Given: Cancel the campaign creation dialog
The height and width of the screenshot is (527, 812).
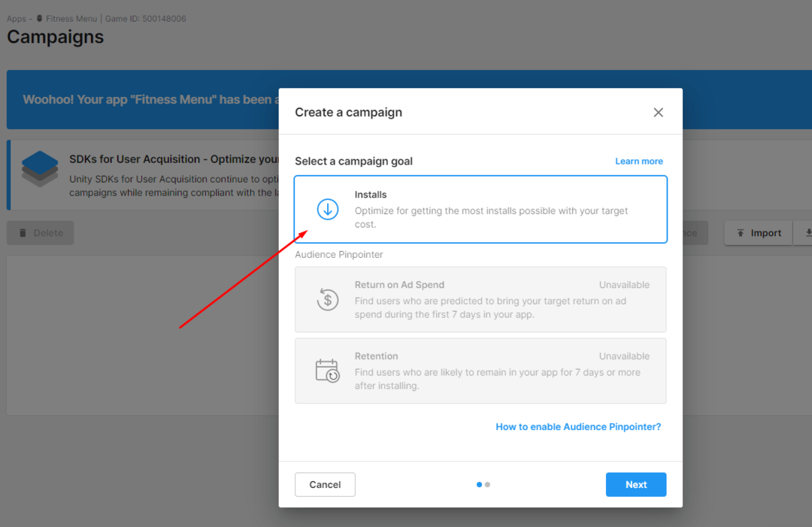Looking at the screenshot, I should 325,484.
